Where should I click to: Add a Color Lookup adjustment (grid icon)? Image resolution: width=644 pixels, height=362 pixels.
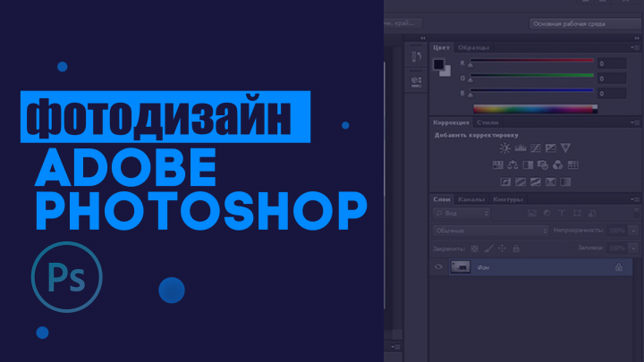(573, 165)
